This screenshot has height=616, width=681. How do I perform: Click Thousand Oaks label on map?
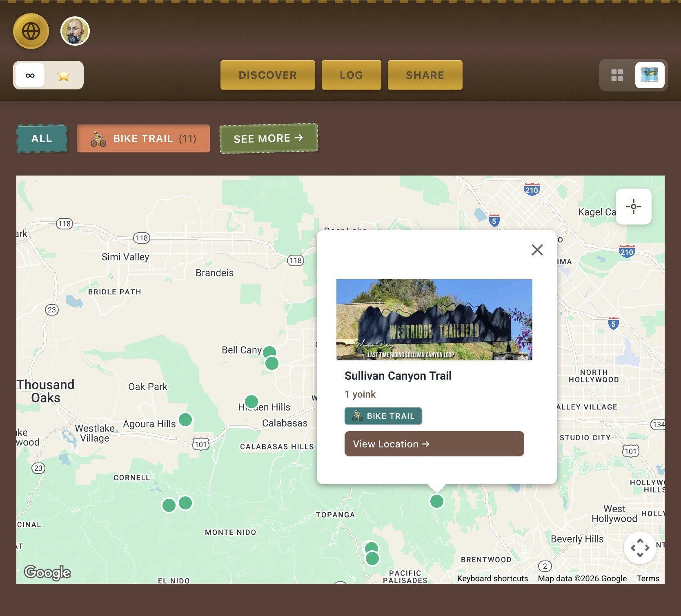(46, 391)
